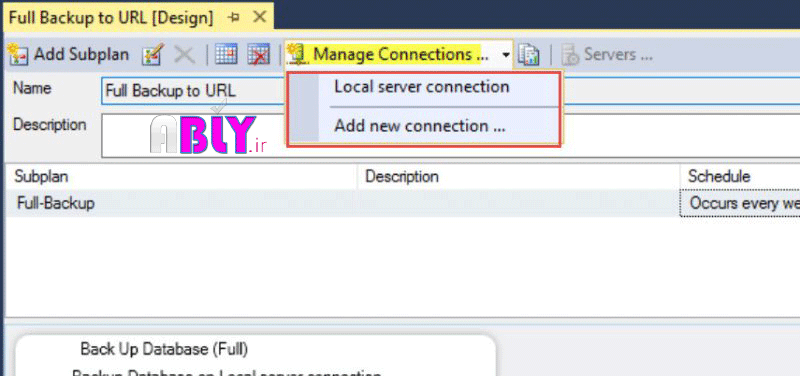Click the Servers toolbar button
Image resolution: width=800 pixels, height=376 pixels.
[607, 55]
